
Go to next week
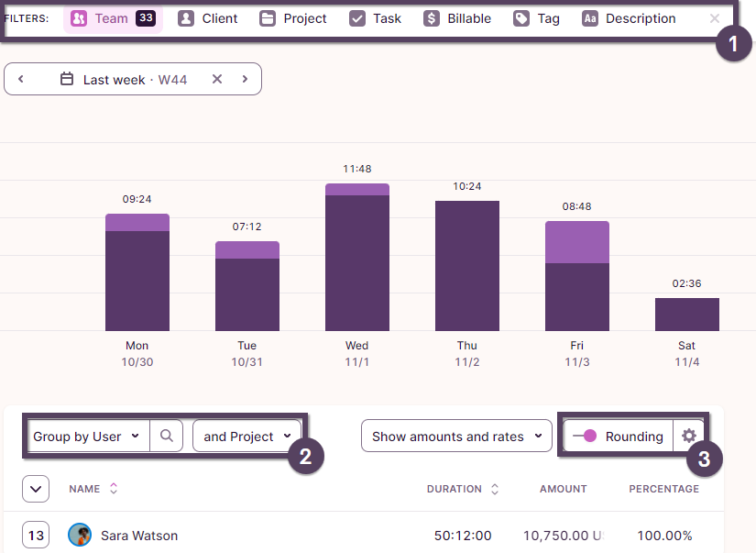[x=245, y=79]
